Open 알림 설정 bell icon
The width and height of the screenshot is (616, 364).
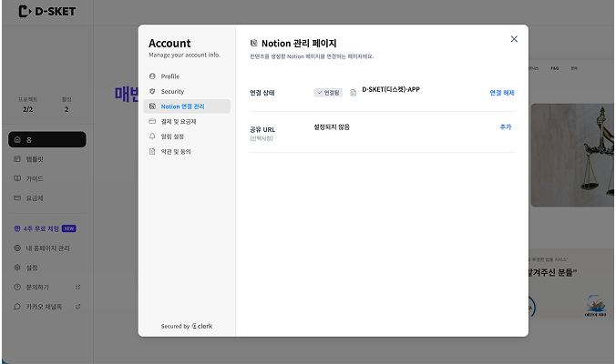click(x=152, y=136)
